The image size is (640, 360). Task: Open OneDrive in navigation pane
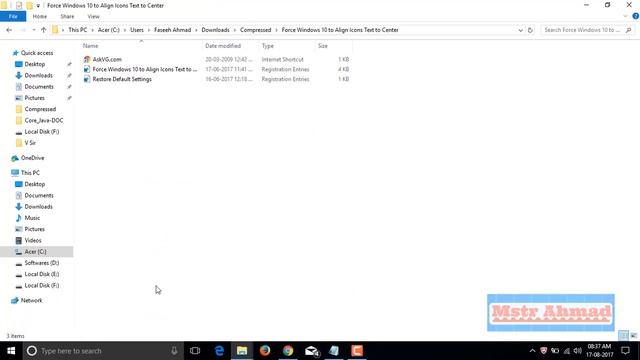[x=32, y=158]
